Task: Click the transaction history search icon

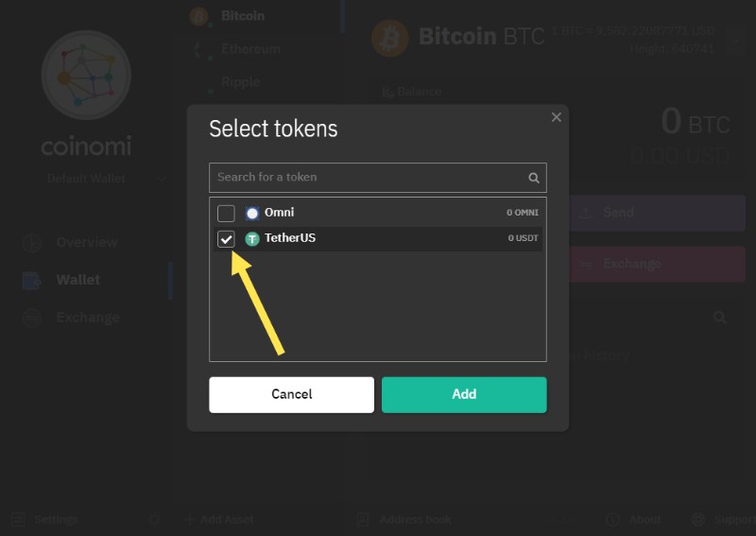Action: pos(720,318)
